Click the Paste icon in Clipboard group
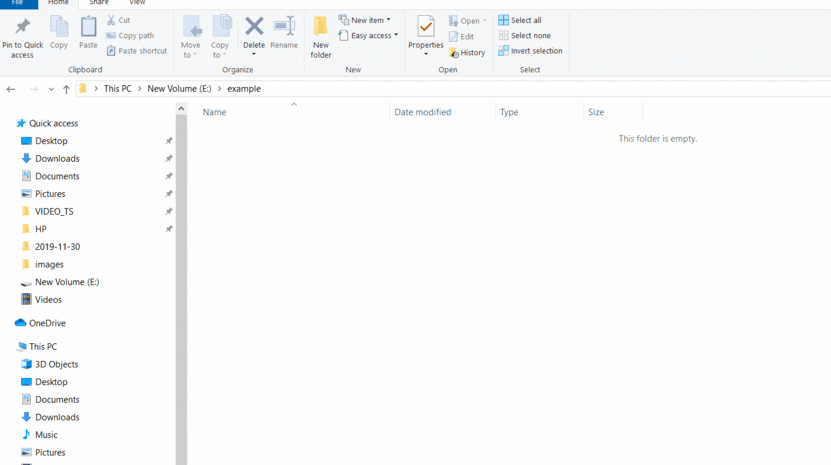831x465 pixels. 89,27
